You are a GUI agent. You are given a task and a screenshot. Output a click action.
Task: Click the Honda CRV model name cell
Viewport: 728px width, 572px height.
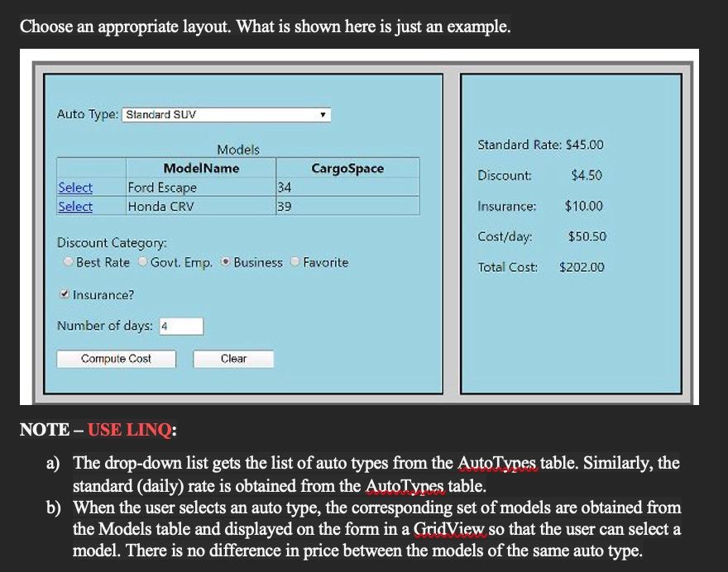coord(159,207)
